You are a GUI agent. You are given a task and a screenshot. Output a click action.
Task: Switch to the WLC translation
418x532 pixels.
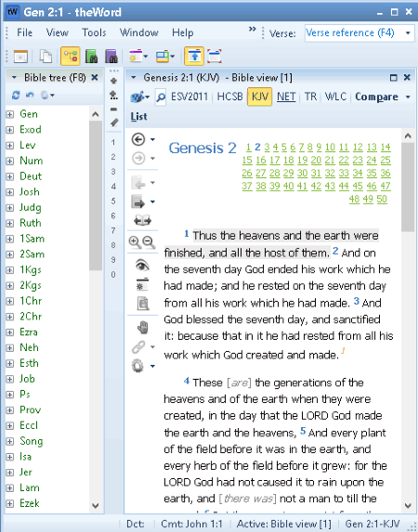coord(335,97)
